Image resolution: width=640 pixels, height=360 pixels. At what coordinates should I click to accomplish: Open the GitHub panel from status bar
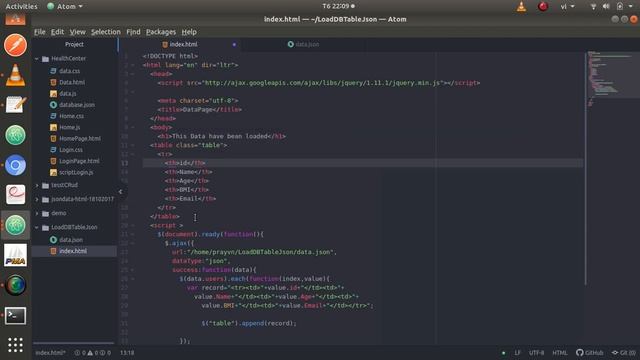[x=589, y=353]
